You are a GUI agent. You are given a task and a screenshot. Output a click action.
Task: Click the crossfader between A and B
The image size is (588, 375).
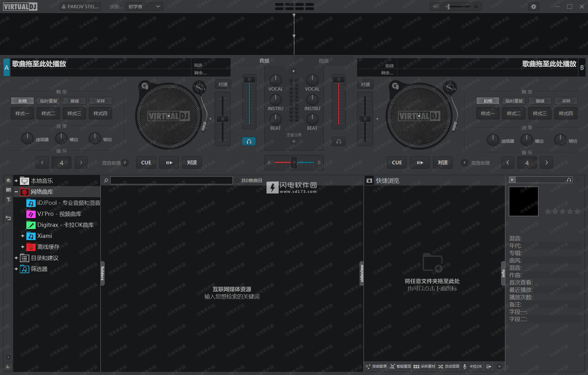coord(294,162)
